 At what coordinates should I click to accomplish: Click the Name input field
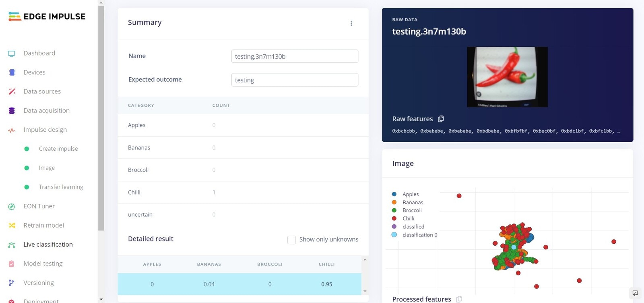coord(295,56)
